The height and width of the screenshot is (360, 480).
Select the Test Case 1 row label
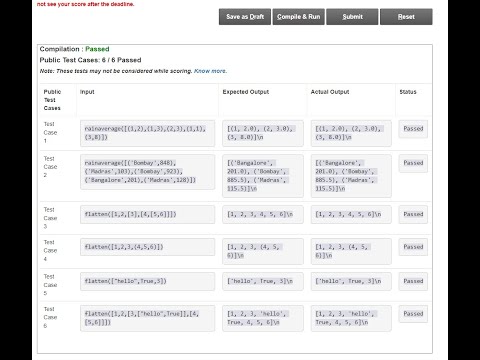[x=50, y=132]
